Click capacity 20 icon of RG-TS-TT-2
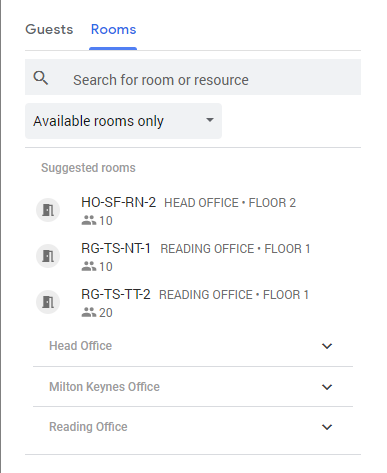 89,312
